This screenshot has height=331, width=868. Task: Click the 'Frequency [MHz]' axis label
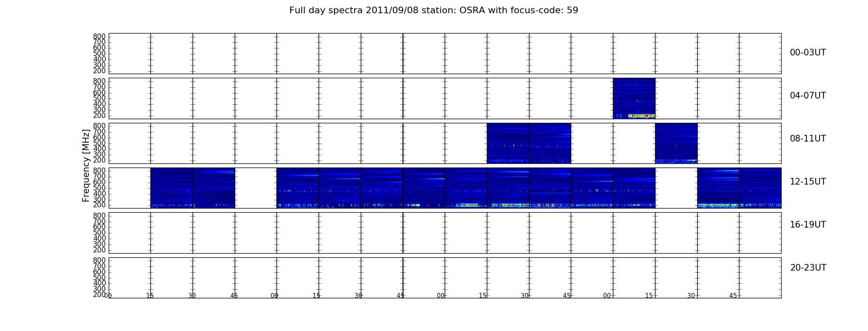86,165
